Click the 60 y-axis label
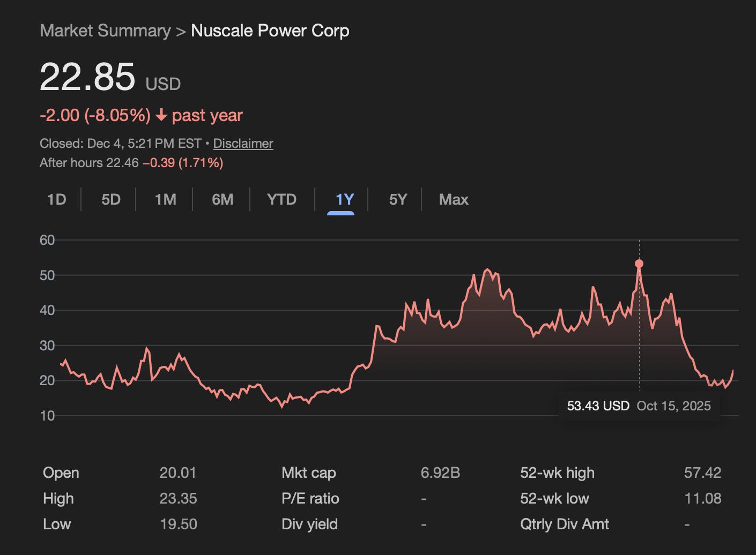This screenshot has height=555, width=756. click(x=47, y=240)
